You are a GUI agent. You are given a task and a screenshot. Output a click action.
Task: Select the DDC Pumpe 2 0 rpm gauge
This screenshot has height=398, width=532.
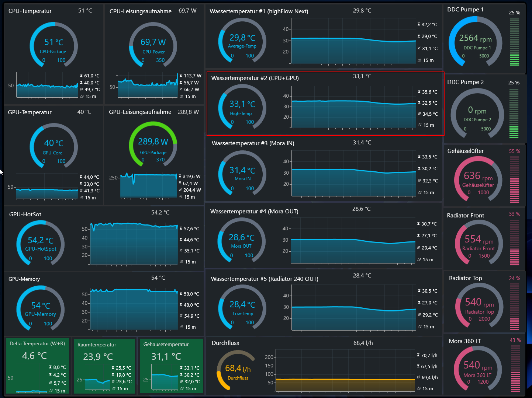[x=477, y=114]
